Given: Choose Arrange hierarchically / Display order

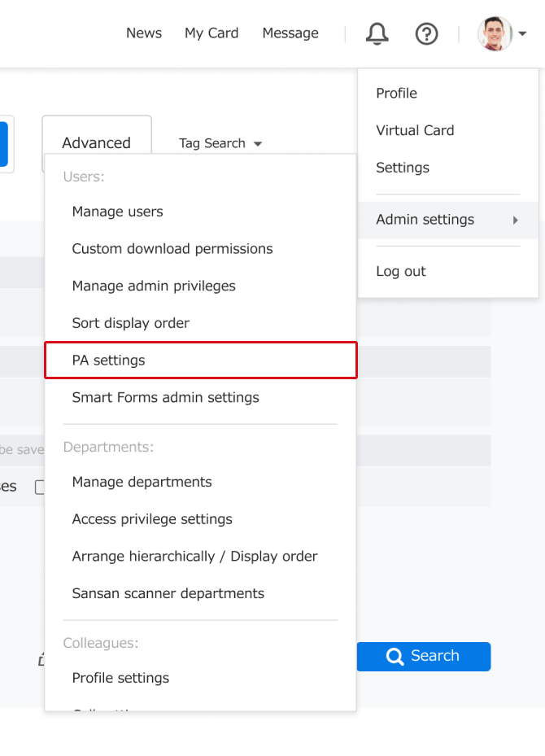Looking at the screenshot, I should [200, 557].
